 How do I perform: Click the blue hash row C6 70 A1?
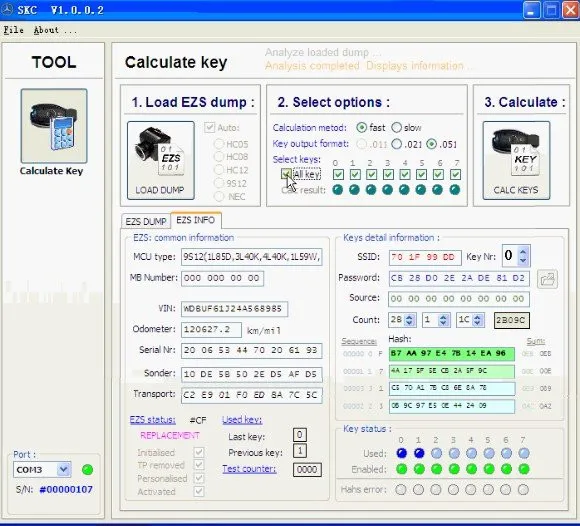point(452,388)
